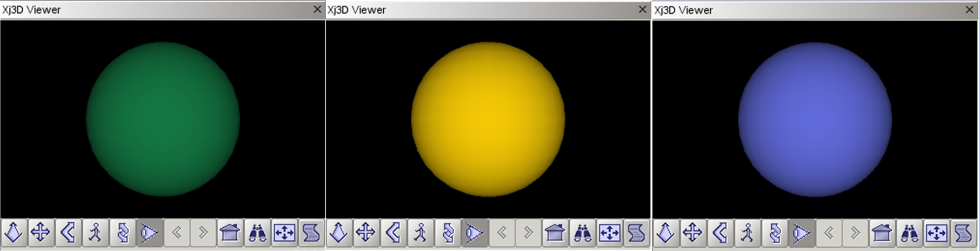Choose Walk mode in the green sphere viewer
The width and height of the screenshot is (980, 251).
pos(95,232)
